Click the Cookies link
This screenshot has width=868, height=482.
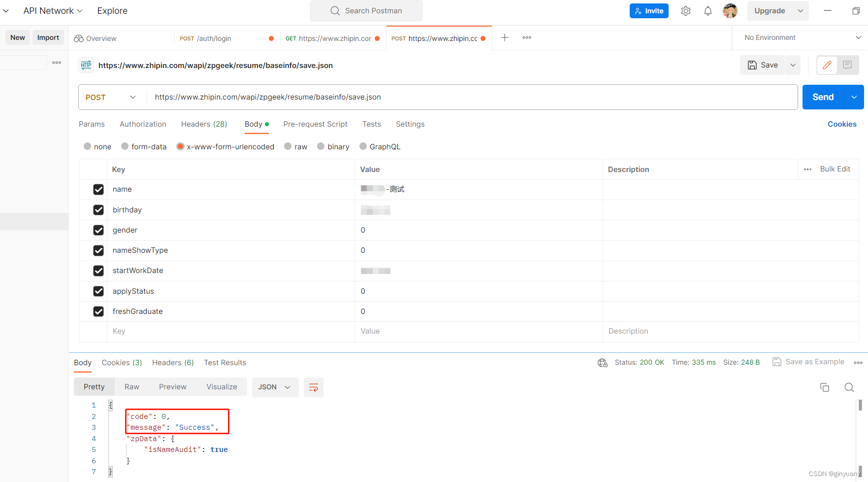(842, 124)
